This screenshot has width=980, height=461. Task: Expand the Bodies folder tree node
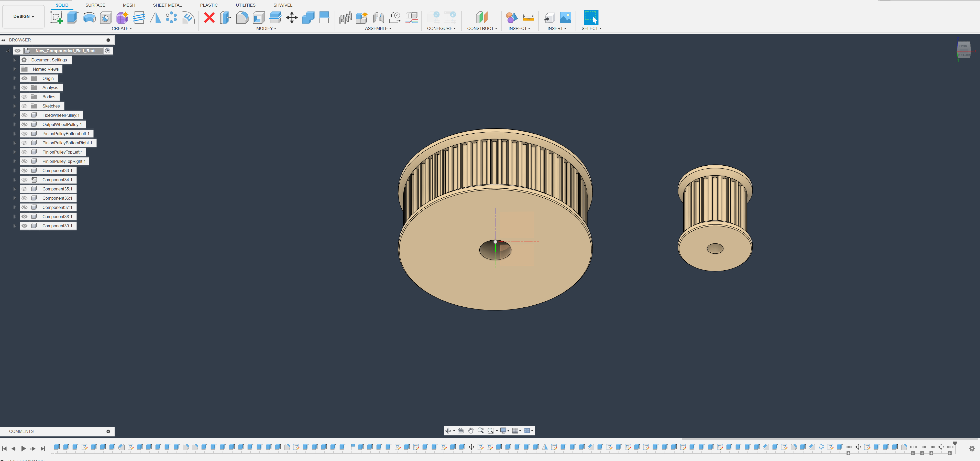click(x=15, y=97)
